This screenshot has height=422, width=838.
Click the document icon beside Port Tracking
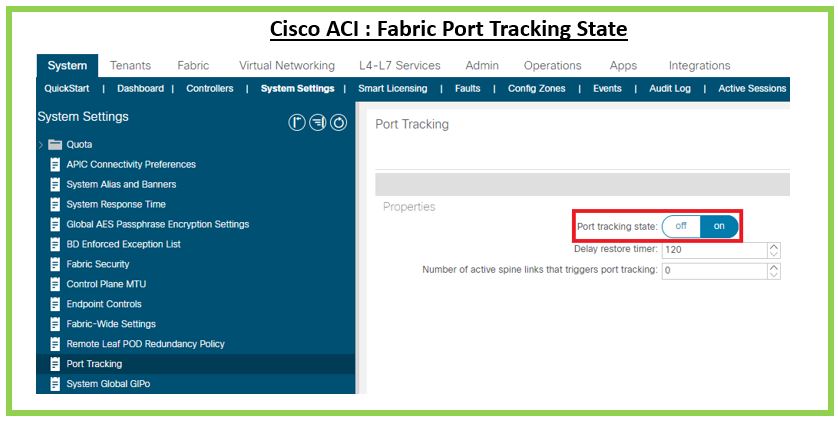pos(55,364)
